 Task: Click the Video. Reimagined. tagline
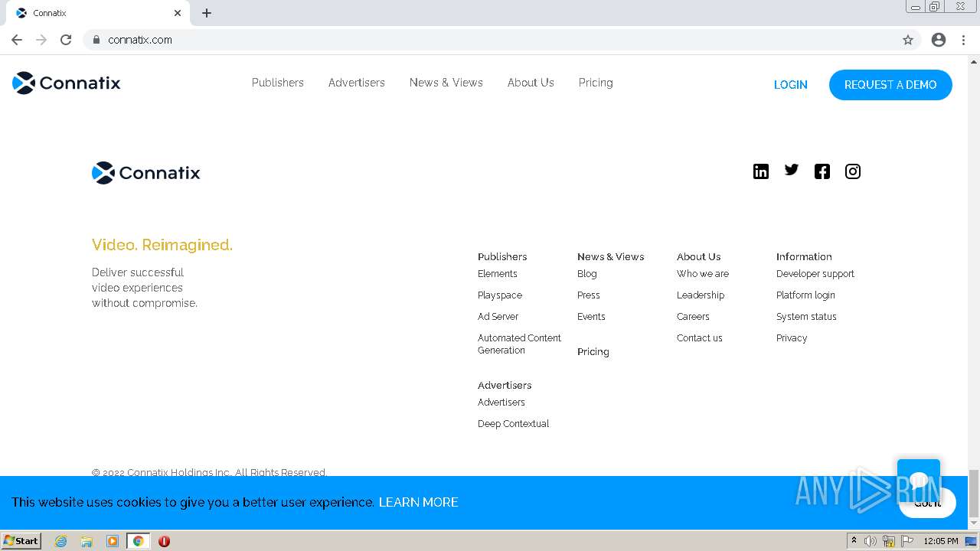(162, 245)
